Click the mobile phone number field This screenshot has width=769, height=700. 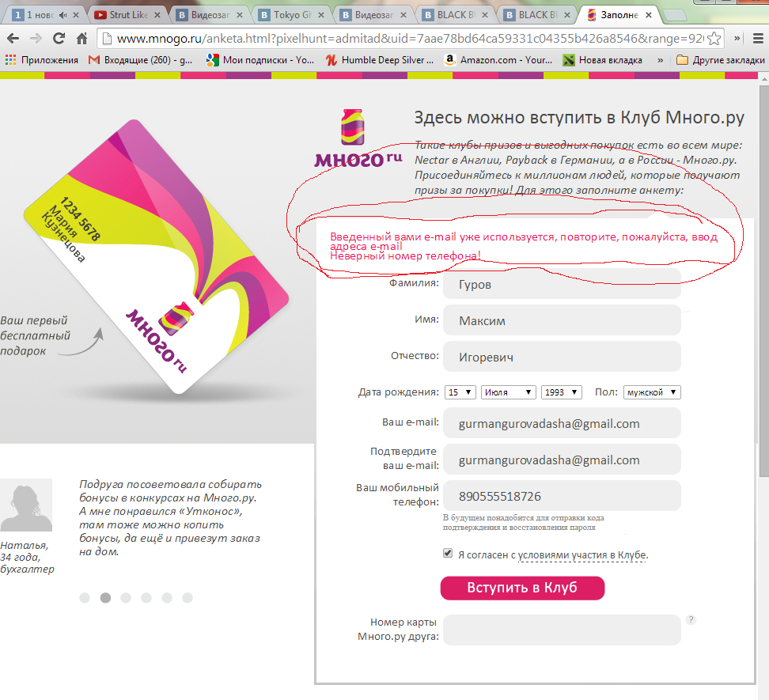[x=562, y=496]
